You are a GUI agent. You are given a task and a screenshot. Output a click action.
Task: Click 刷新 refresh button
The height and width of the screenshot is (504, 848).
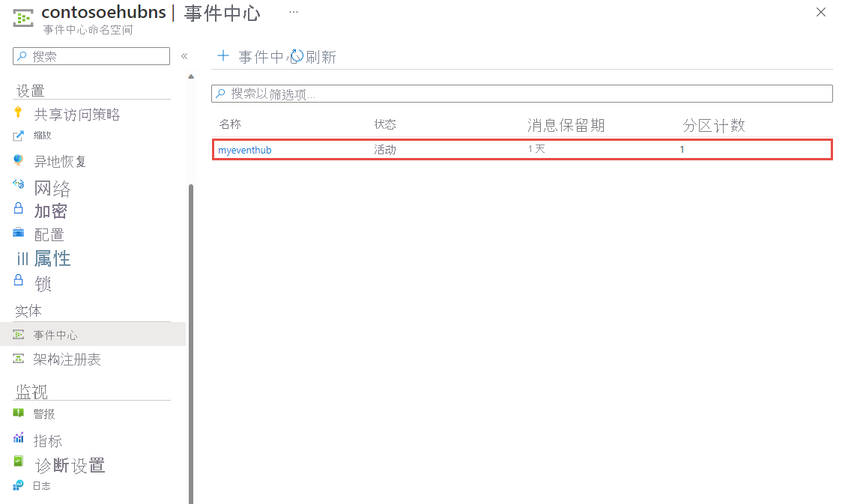coord(321,57)
